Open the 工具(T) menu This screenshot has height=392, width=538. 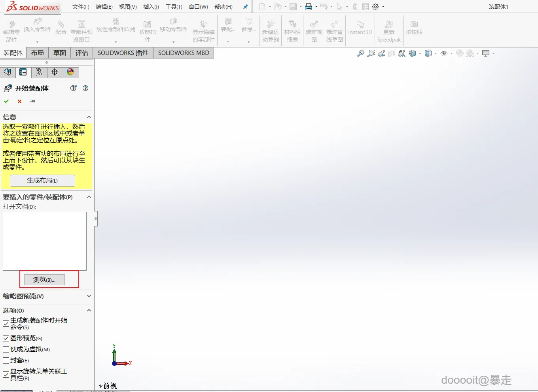[174, 7]
